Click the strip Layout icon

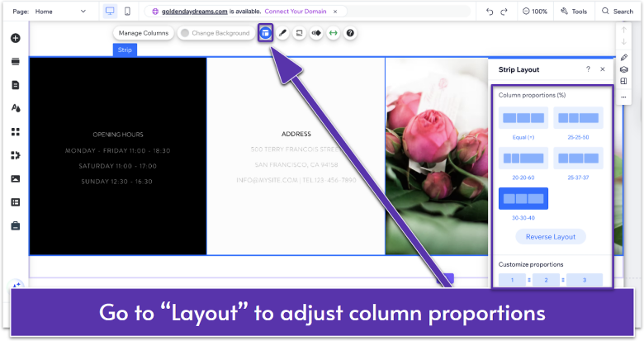pos(265,33)
